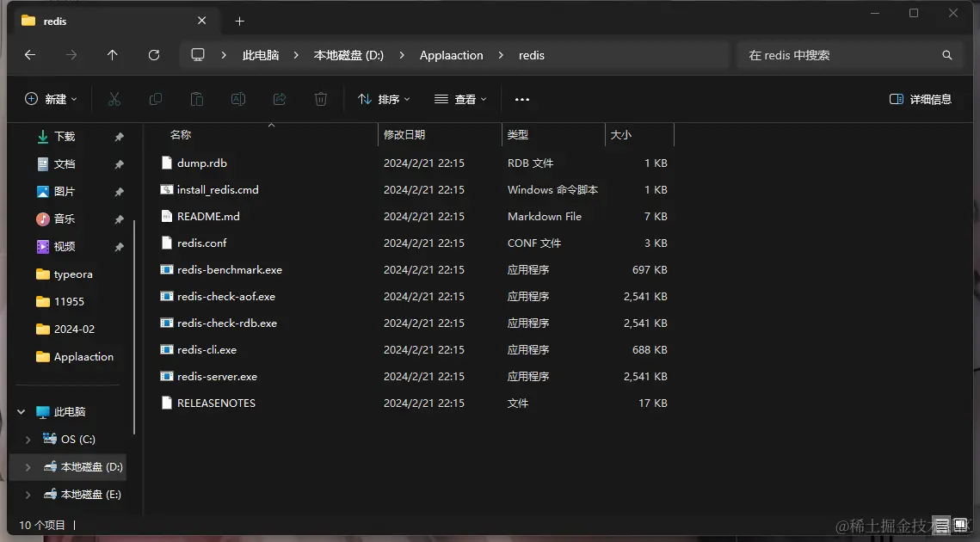This screenshot has height=542, width=980.
Task: Click the search magnifier icon
Action: click(x=947, y=55)
